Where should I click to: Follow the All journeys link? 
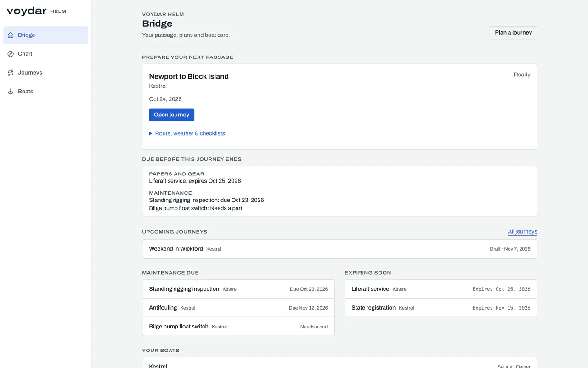(522, 232)
